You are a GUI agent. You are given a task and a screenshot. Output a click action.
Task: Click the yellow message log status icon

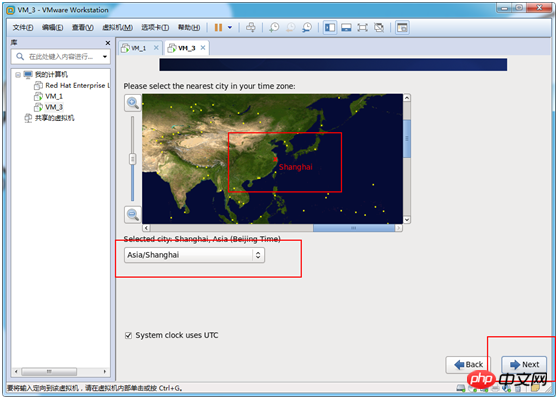tap(535, 388)
